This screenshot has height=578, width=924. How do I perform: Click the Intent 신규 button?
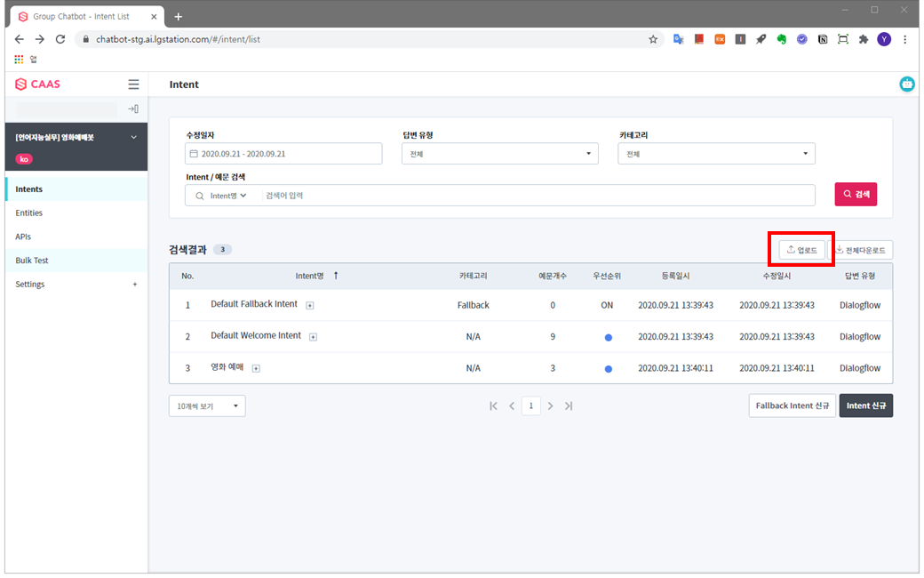(x=865, y=406)
